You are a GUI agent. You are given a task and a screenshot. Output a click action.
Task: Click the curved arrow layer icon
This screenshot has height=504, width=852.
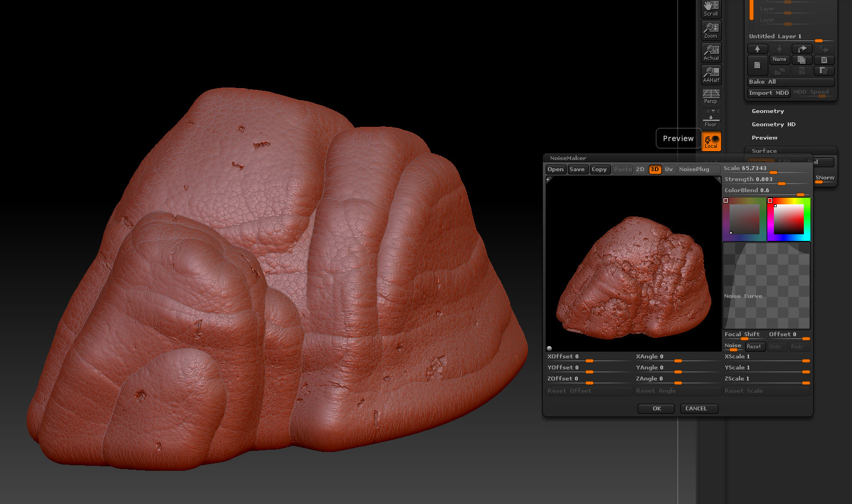(802, 49)
